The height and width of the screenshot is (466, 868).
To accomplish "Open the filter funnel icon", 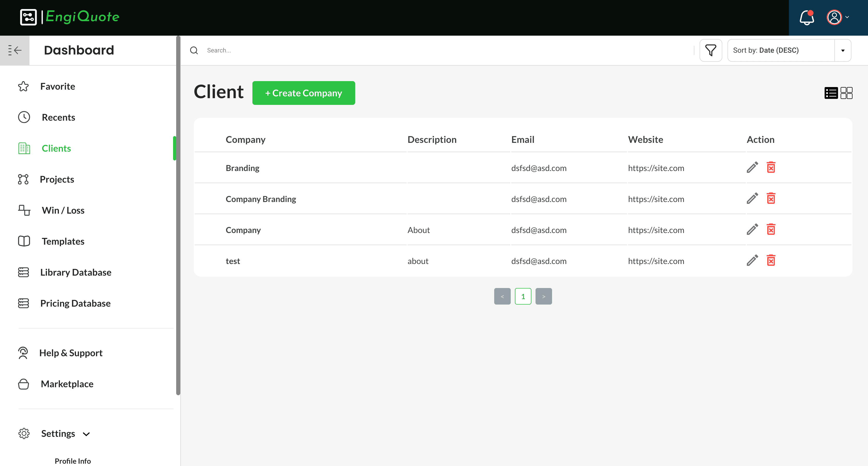I will 710,51.
